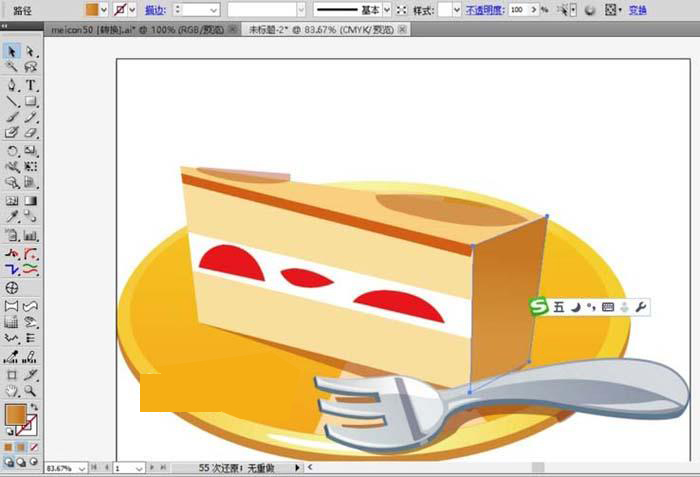Click the orange fill swatch in control bar
The image size is (700, 477).
pos(92,10)
